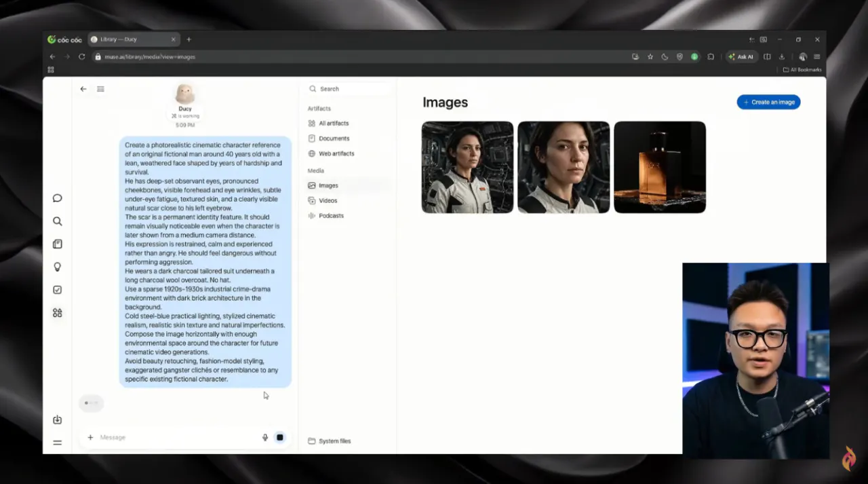
Task: Select All artifacts
Action: pos(349,124)
